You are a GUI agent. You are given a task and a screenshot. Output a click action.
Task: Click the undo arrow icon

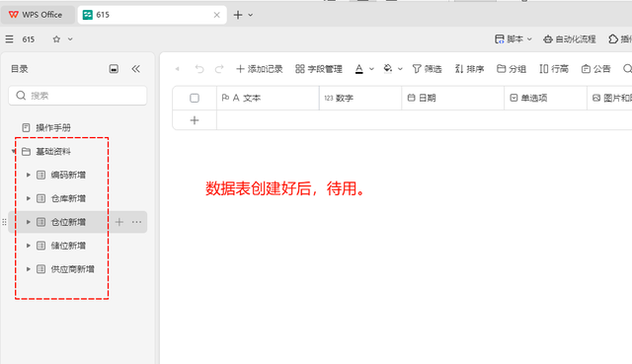(199, 69)
